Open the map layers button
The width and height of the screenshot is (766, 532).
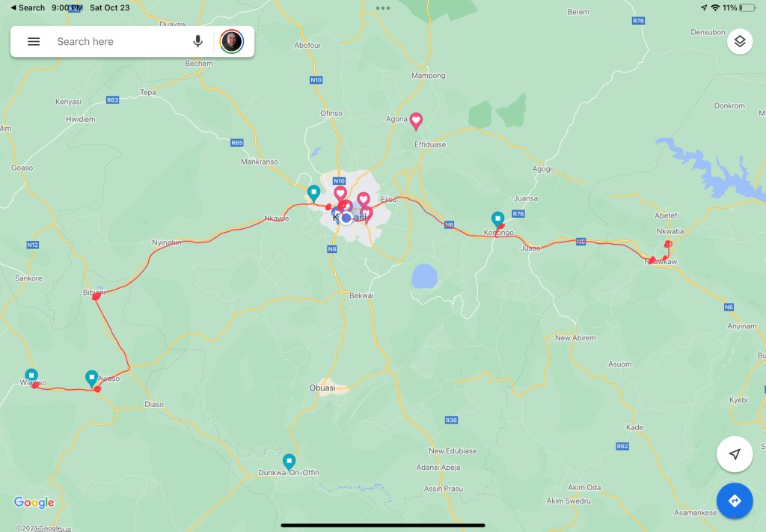(x=740, y=41)
